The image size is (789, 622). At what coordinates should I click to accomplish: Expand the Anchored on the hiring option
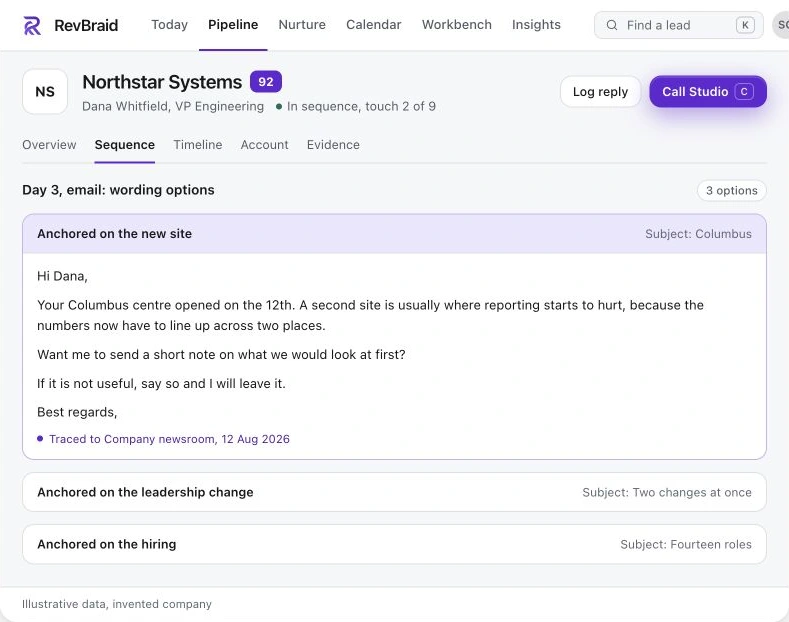(394, 544)
